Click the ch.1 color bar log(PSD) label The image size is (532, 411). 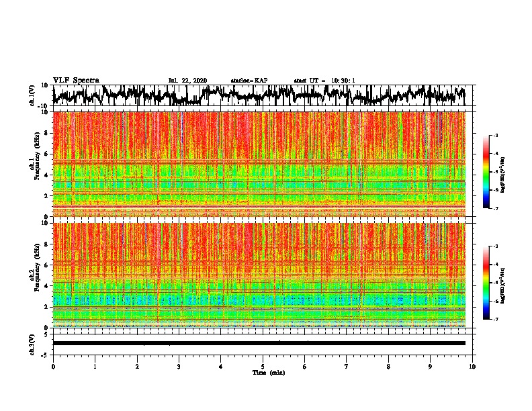(x=502, y=175)
